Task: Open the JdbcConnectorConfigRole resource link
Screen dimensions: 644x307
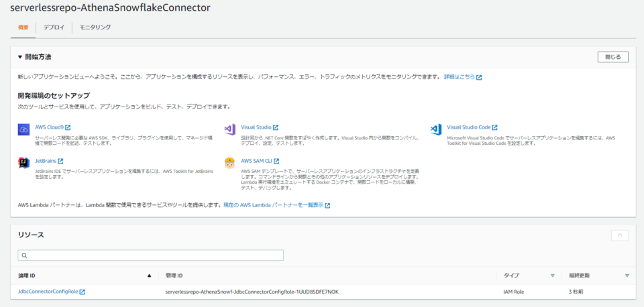Action: [48, 292]
